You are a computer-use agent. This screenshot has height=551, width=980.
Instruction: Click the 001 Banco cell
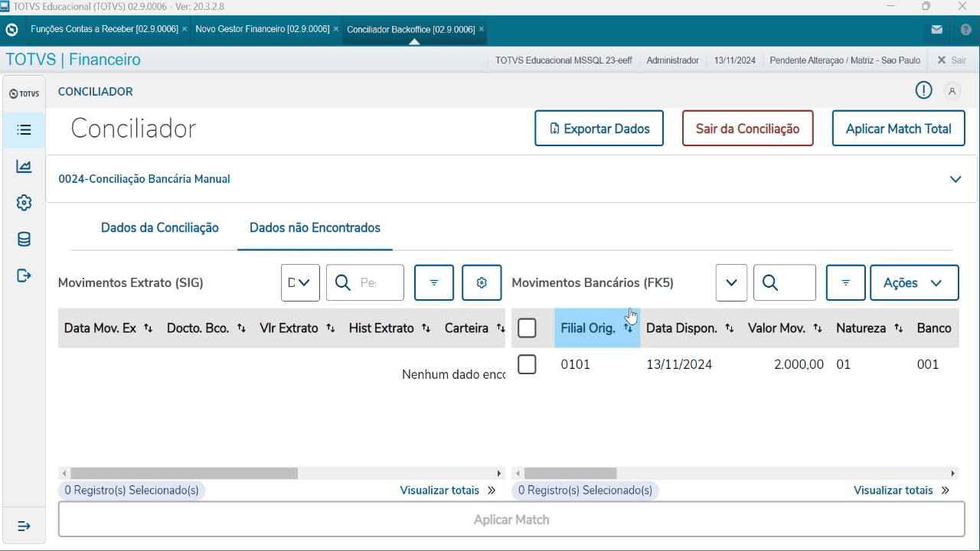[928, 364]
